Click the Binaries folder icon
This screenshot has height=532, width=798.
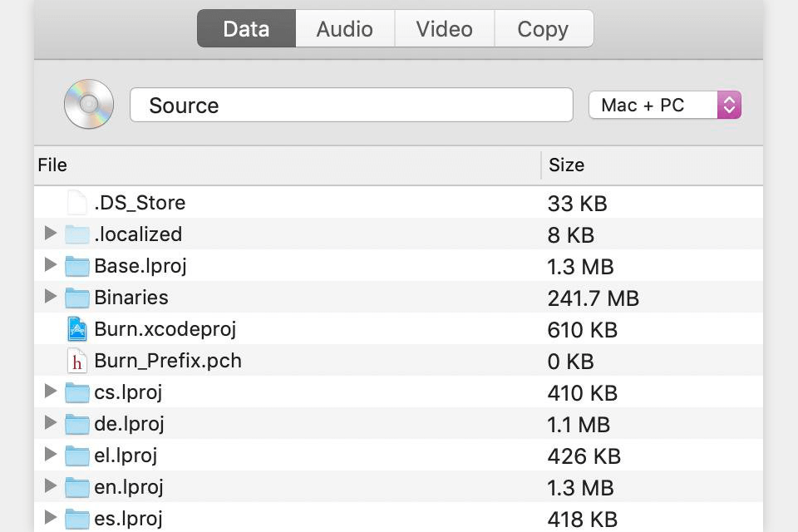point(77,298)
